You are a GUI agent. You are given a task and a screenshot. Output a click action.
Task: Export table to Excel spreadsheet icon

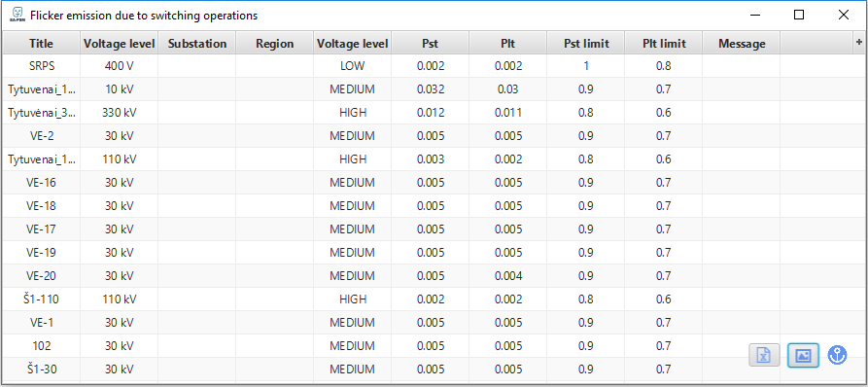[764, 356]
